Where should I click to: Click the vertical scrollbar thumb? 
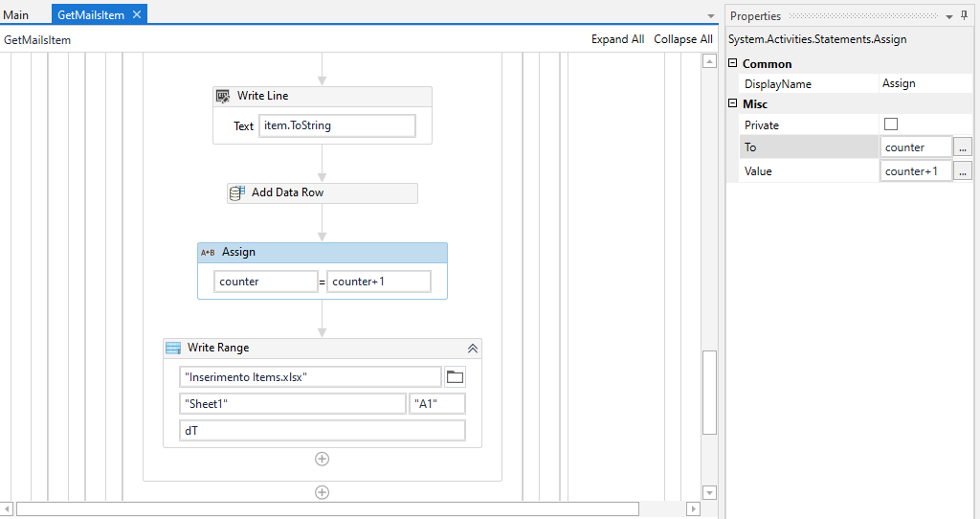click(x=709, y=392)
